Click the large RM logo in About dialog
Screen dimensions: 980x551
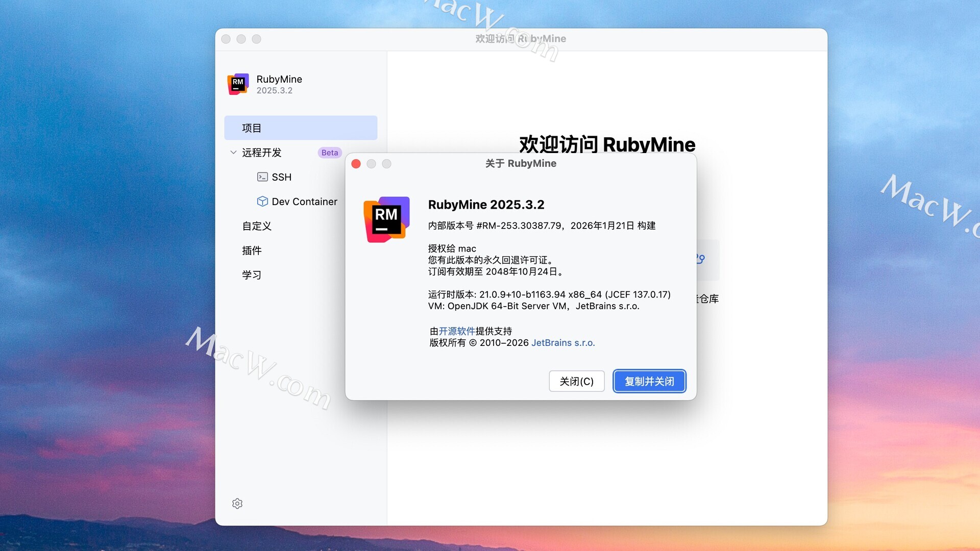[386, 219]
